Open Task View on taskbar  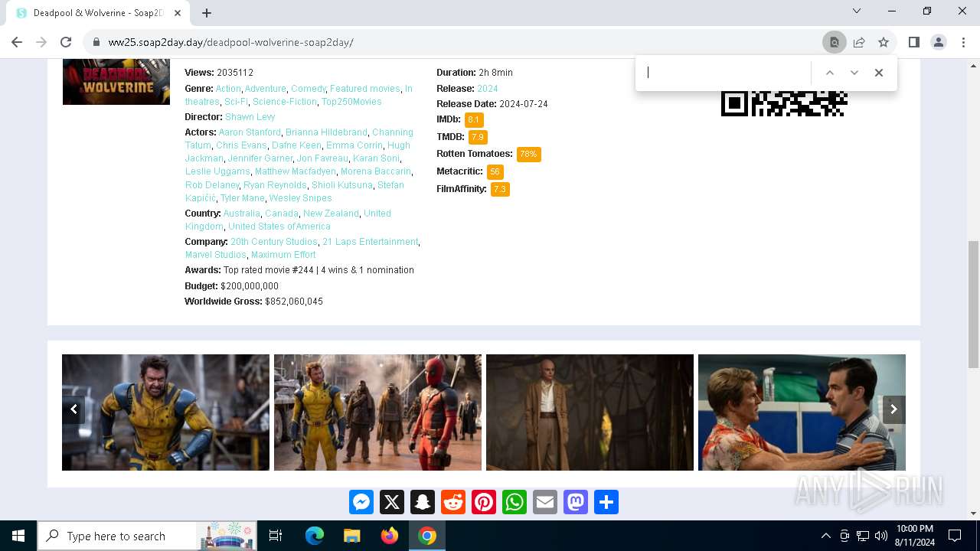(x=276, y=536)
